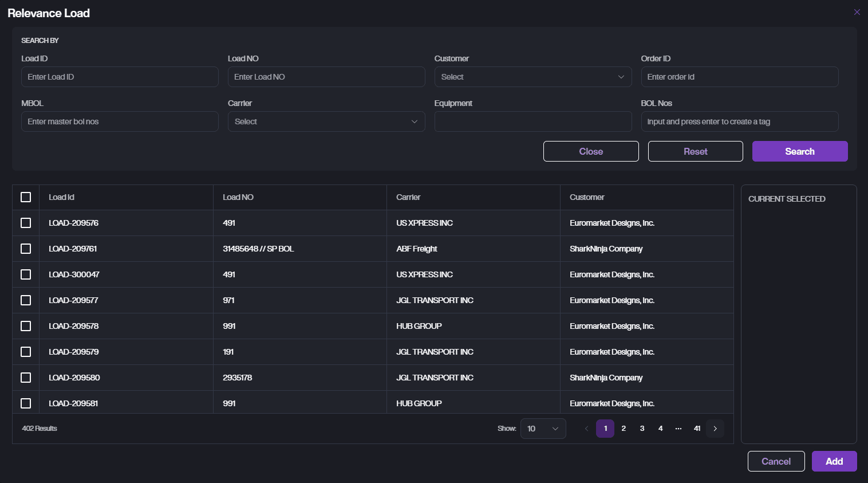Viewport: 868px width, 483px height.
Task: Check the box for LOAD-209576
Action: click(x=26, y=223)
